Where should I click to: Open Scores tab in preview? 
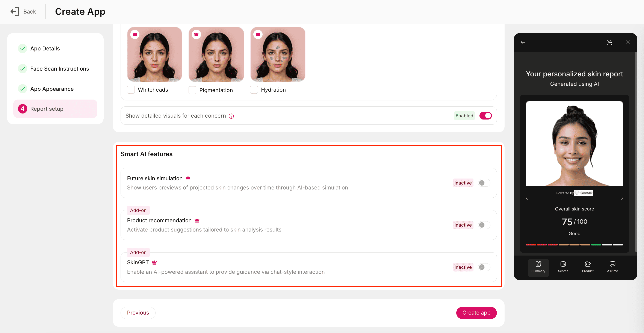tap(563, 267)
